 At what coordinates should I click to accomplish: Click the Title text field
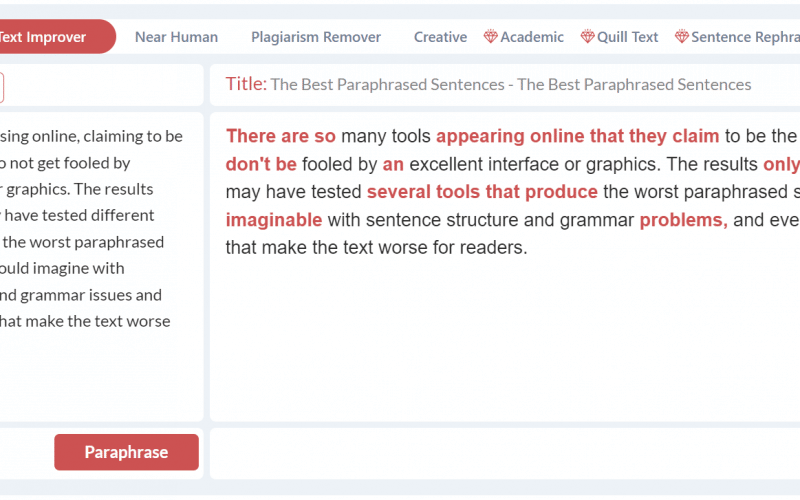pyautogui.click(x=510, y=85)
